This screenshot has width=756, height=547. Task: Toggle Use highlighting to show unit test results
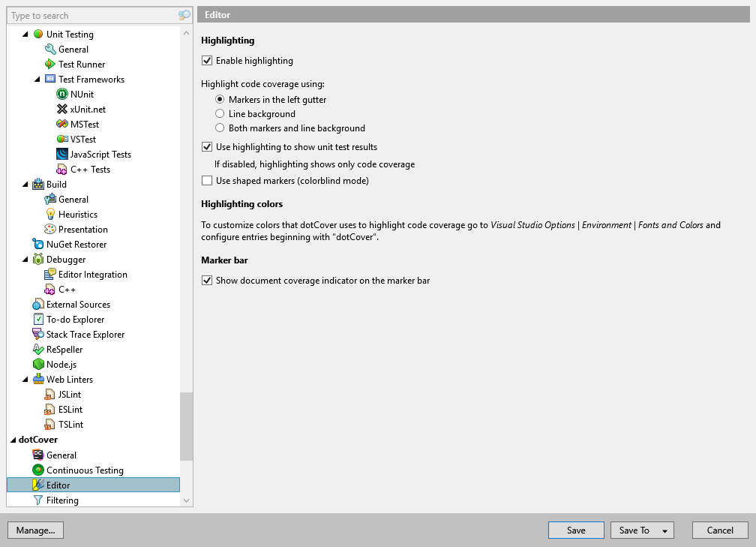(x=207, y=146)
